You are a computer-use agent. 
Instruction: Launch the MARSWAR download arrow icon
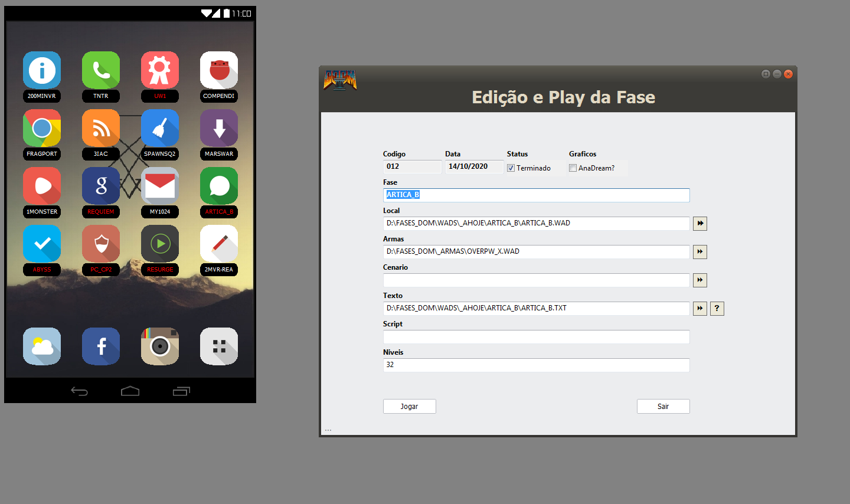click(219, 128)
